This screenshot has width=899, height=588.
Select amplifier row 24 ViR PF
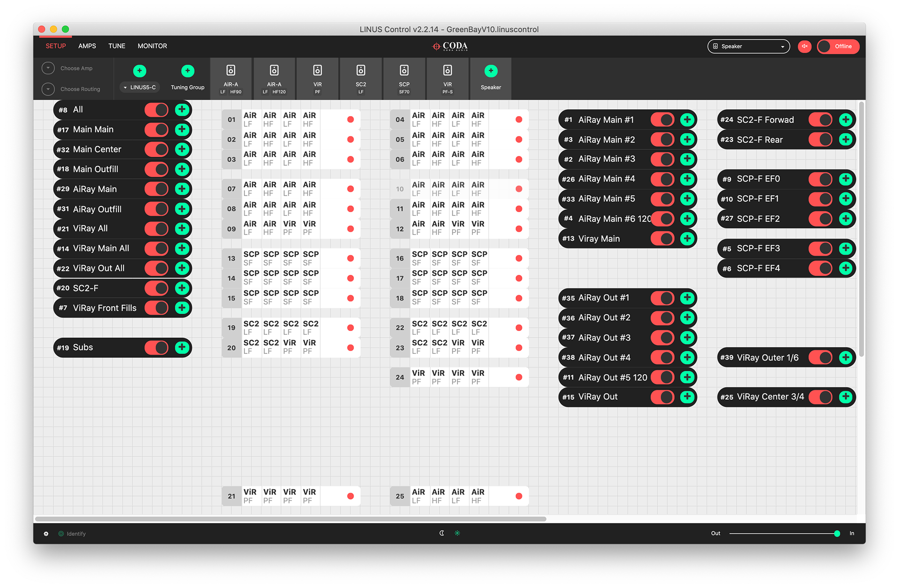click(399, 377)
